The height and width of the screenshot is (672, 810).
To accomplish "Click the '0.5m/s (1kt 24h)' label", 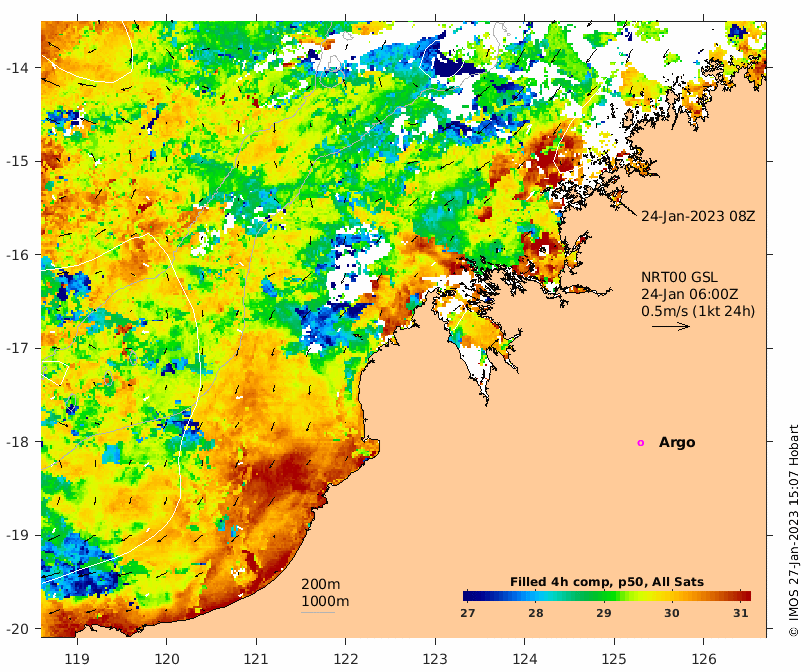I will click(698, 311).
